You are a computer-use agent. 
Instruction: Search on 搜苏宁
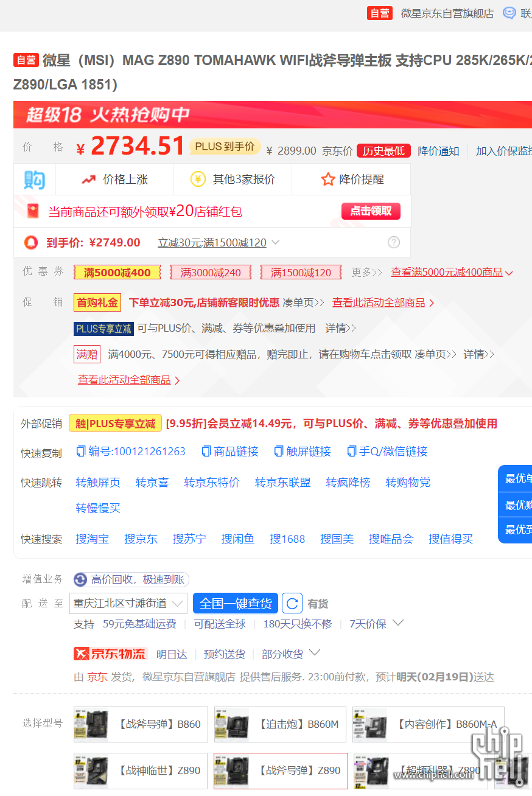click(189, 539)
